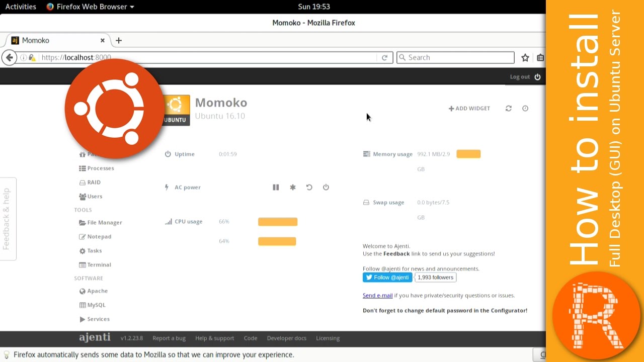644x362 pixels.
Task: Open a new tab with plus button
Action: coord(119,40)
